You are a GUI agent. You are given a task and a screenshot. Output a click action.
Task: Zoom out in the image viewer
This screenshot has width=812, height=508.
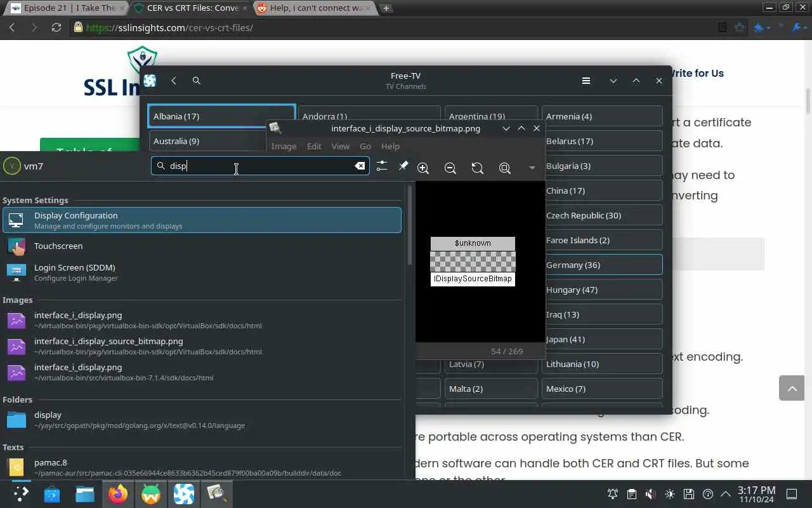450,168
